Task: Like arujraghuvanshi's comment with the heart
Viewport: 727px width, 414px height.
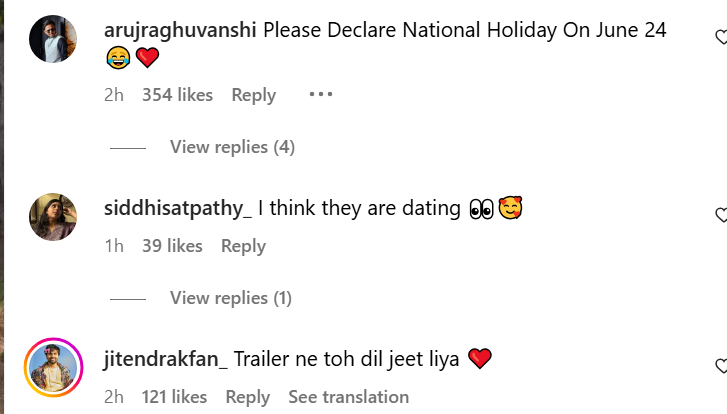Action: 720,38
